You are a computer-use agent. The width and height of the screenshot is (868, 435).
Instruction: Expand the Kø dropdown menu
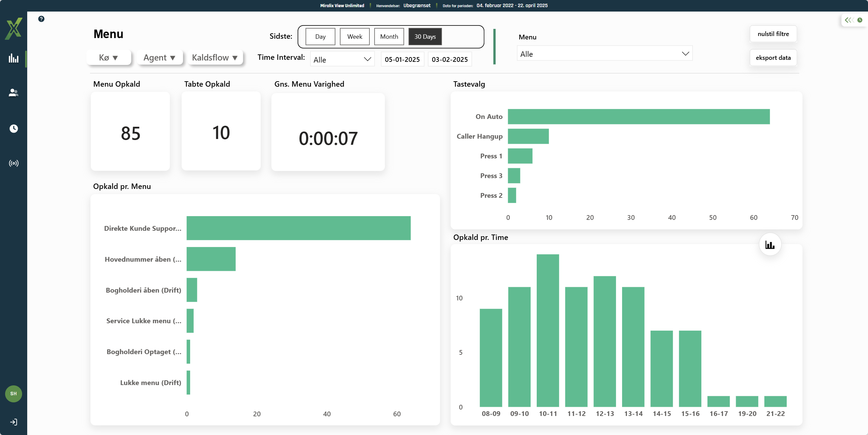coord(108,58)
